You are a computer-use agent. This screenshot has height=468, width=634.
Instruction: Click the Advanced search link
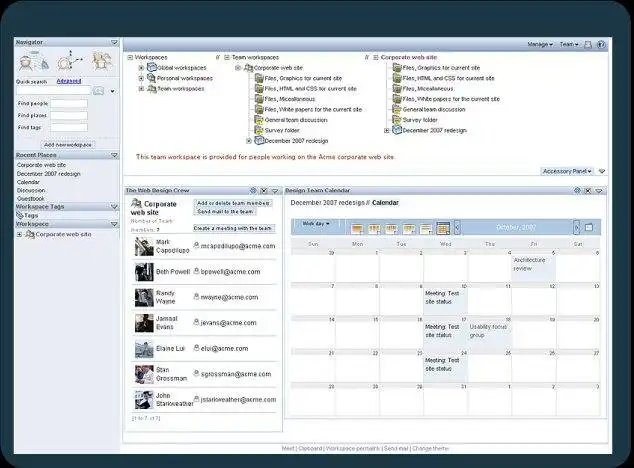(69, 81)
